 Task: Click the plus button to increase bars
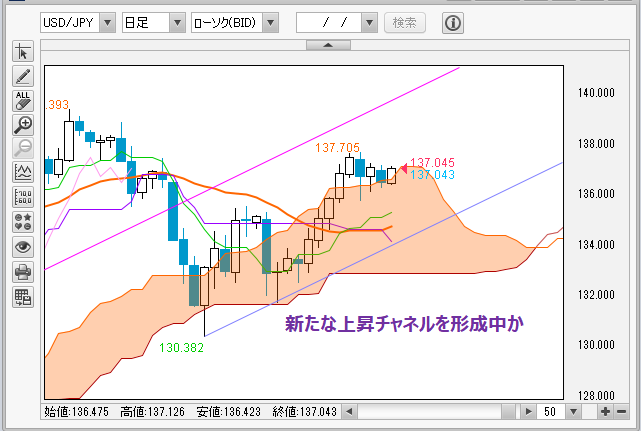click(x=605, y=411)
